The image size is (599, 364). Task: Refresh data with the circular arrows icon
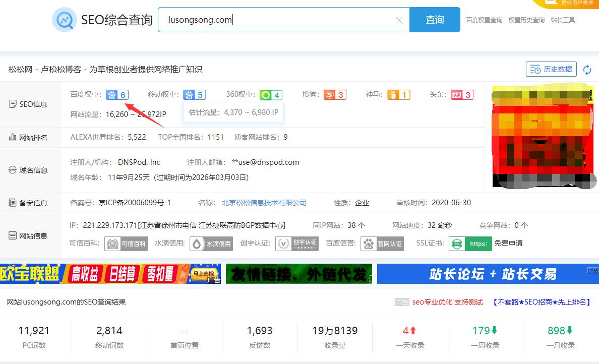coord(587,70)
